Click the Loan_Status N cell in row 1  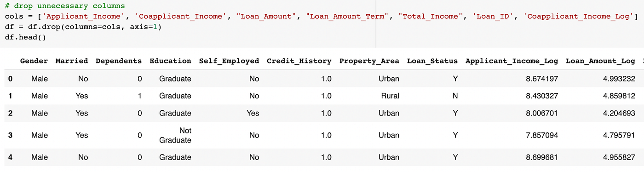point(455,96)
